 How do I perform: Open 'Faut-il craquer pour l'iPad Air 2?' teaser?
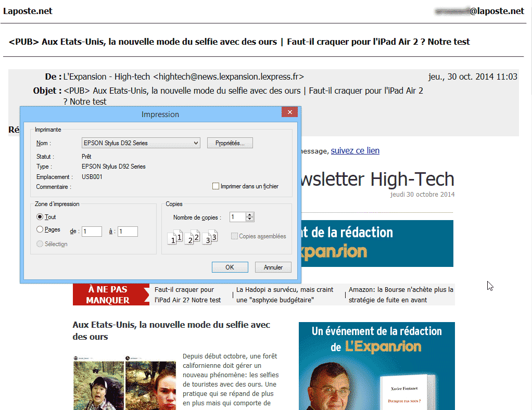click(187, 294)
